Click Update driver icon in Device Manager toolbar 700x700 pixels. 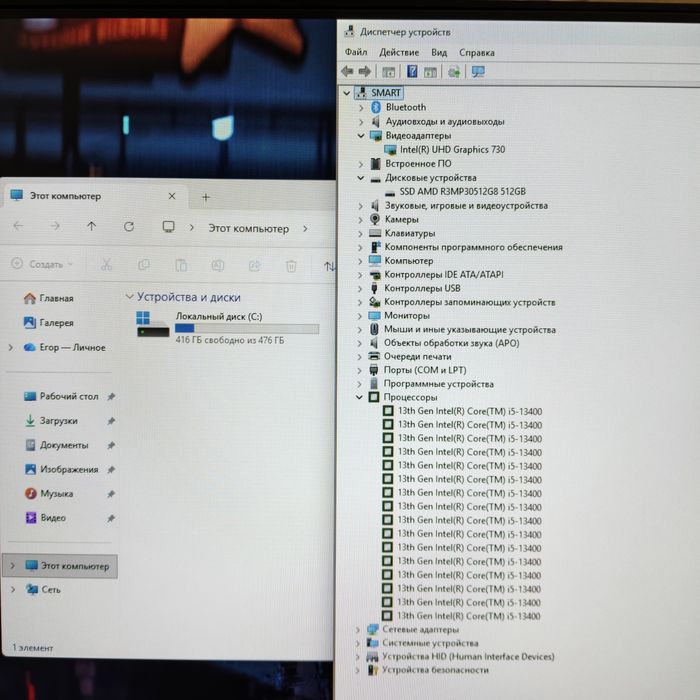[454, 71]
